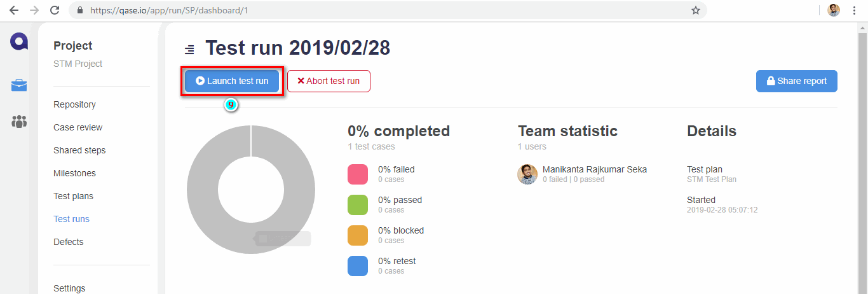The width and height of the screenshot is (868, 294).
Task: Go back to previous page
Action: click(x=14, y=10)
